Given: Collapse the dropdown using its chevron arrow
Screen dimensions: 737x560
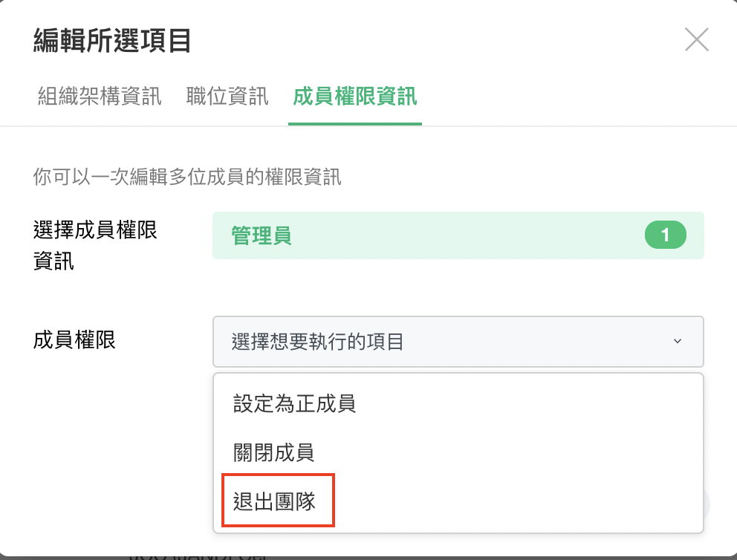Looking at the screenshot, I should pos(677,342).
